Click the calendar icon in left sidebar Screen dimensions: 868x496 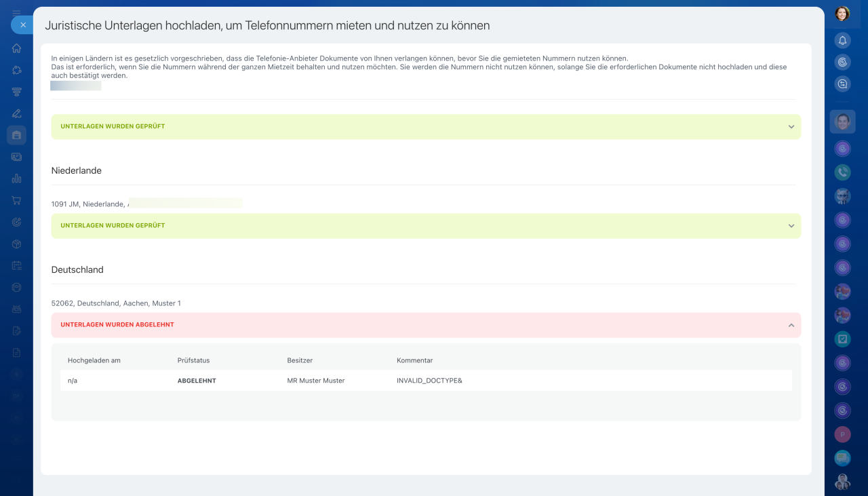(x=16, y=265)
